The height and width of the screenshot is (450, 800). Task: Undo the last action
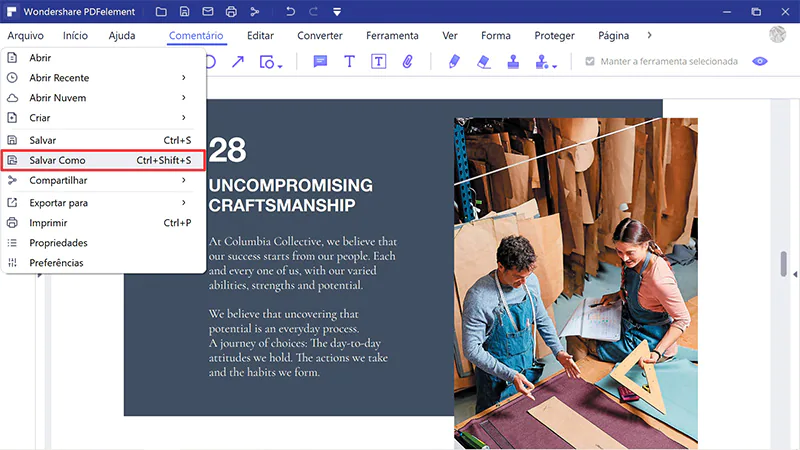[290, 11]
